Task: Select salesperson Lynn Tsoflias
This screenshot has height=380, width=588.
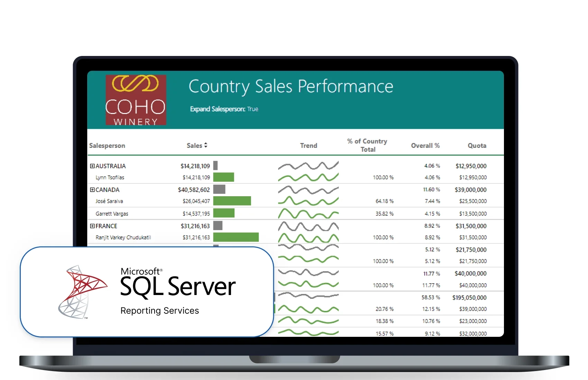Action: (x=110, y=178)
